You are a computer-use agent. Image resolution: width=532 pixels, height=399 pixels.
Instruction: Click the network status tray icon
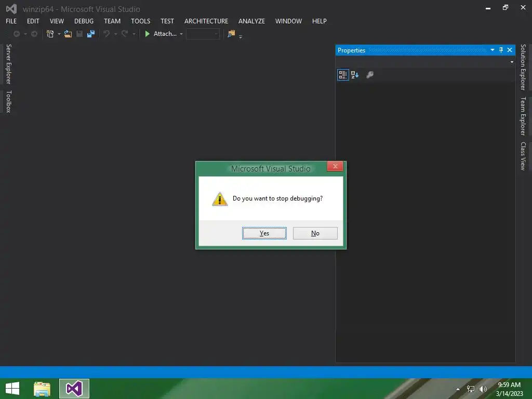point(471,389)
